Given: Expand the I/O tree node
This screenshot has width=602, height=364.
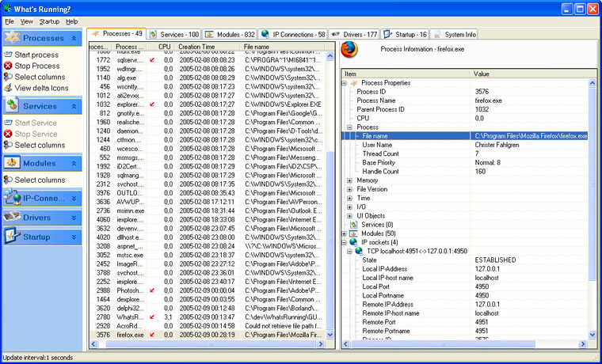Looking at the screenshot, I should 350,207.
